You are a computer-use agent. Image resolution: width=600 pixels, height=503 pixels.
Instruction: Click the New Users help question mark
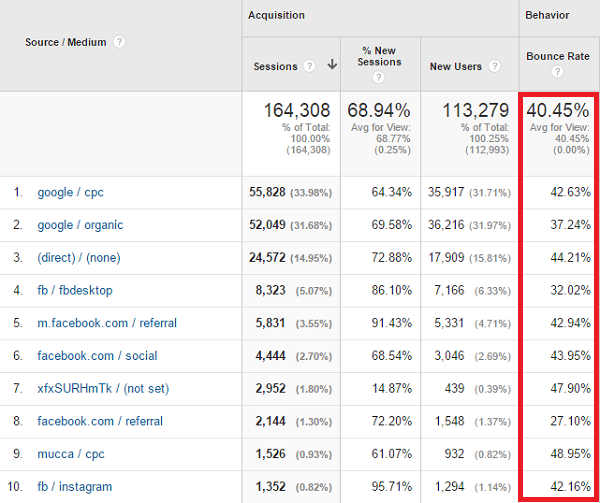click(x=495, y=66)
